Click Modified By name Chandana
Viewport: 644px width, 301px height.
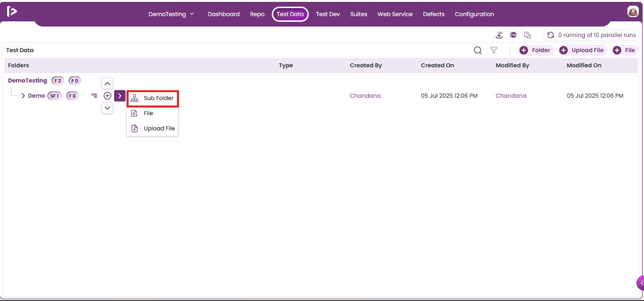point(511,96)
